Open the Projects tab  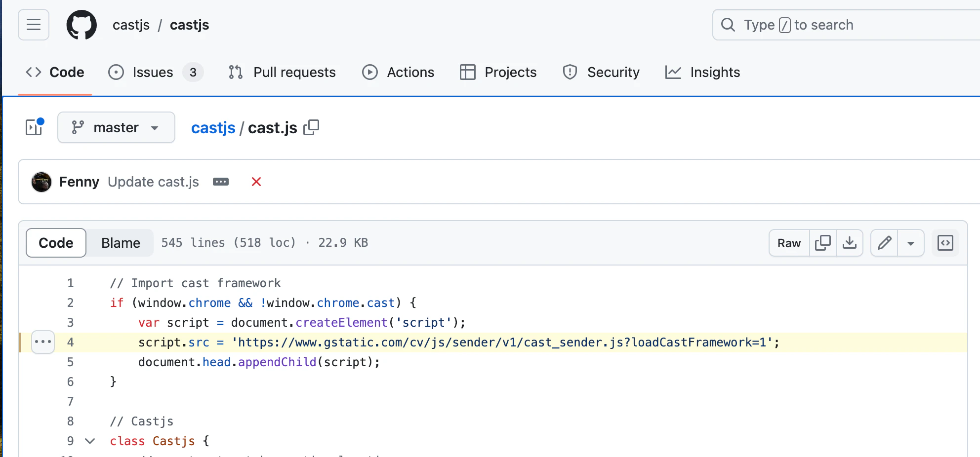click(498, 72)
